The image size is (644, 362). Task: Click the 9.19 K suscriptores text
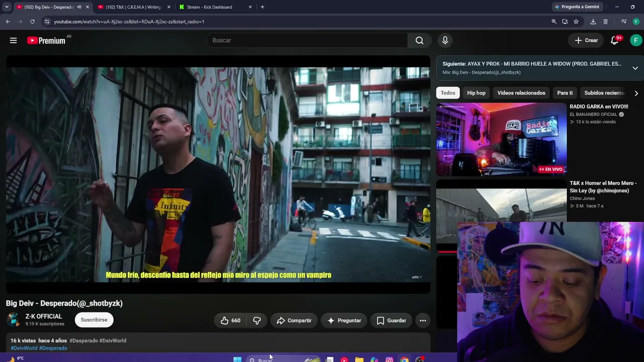[x=45, y=324]
